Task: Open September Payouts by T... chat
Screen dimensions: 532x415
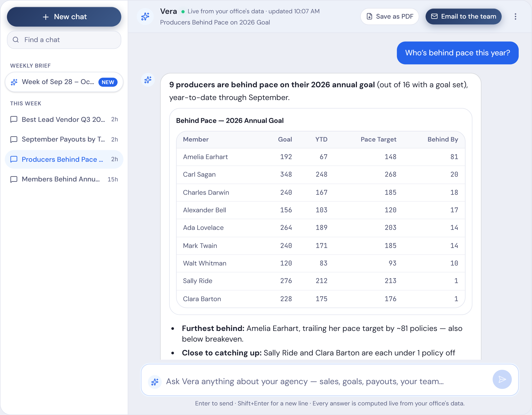Action: [64, 139]
